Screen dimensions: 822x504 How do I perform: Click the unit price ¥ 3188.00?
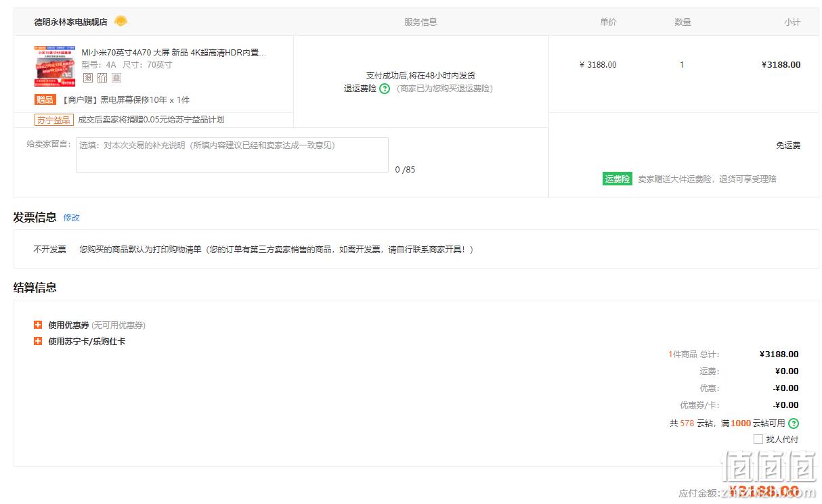pos(598,65)
